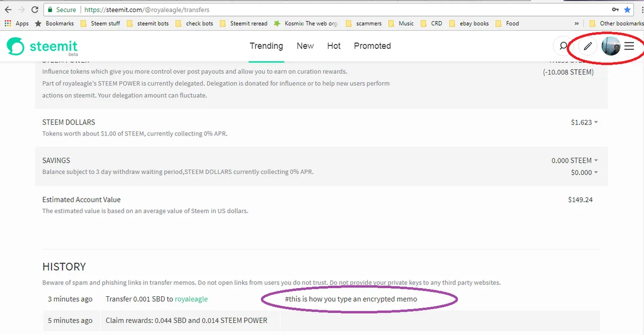Open the royaleagle link in transfer history
The image size is (644, 335).
point(191,299)
